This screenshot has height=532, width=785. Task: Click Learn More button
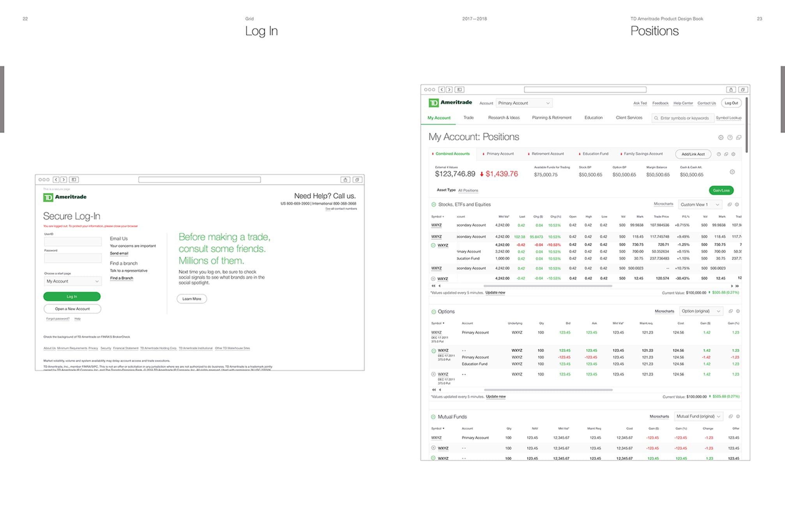click(x=192, y=299)
